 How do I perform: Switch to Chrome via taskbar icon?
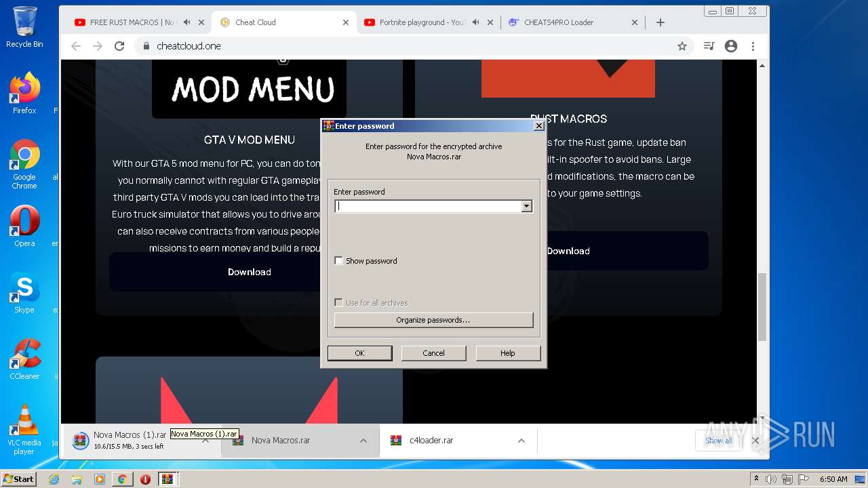tap(122, 479)
